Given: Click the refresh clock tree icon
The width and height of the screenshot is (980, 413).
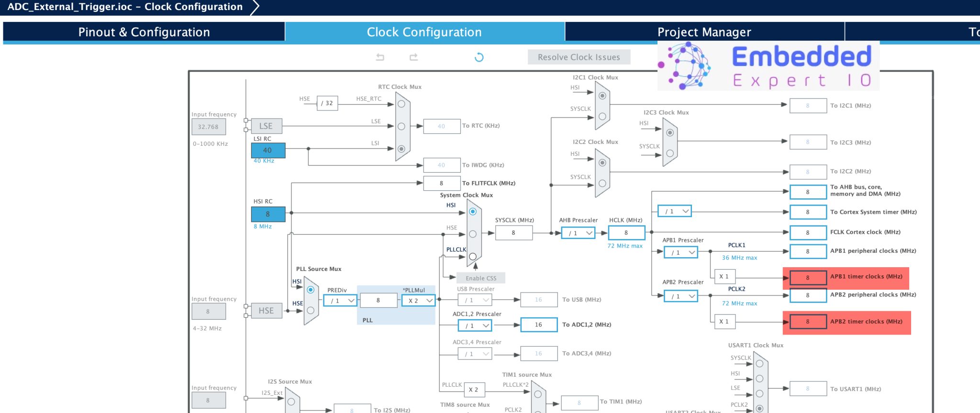Looking at the screenshot, I should click(x=479, y=57).
